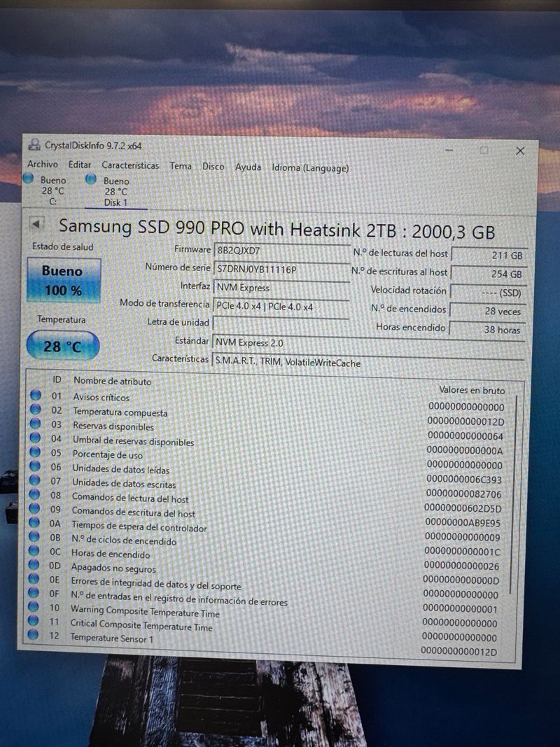The height and width of the screenshot is (747, 560).
Task: Open the Archivo menu
Action: click(43, 164)
